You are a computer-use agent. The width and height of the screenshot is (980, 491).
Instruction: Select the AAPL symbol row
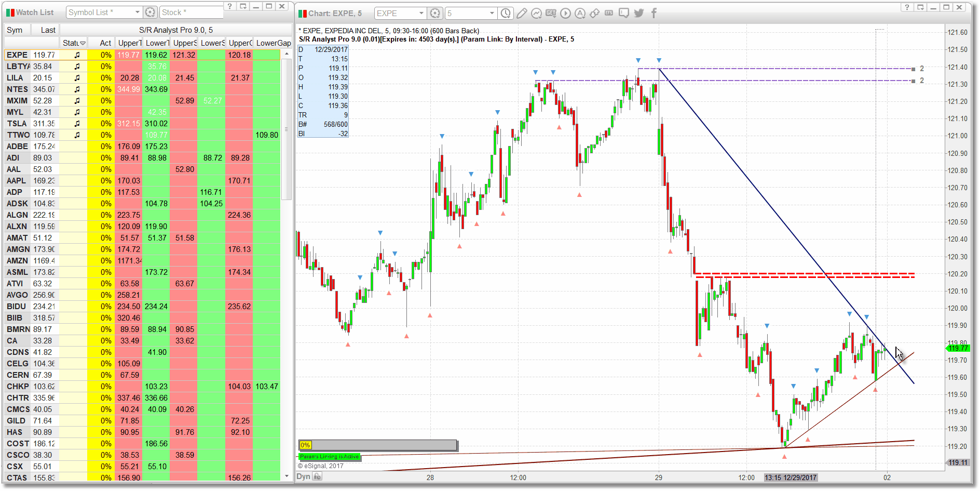pyautogui.click(x=142, y=180)
